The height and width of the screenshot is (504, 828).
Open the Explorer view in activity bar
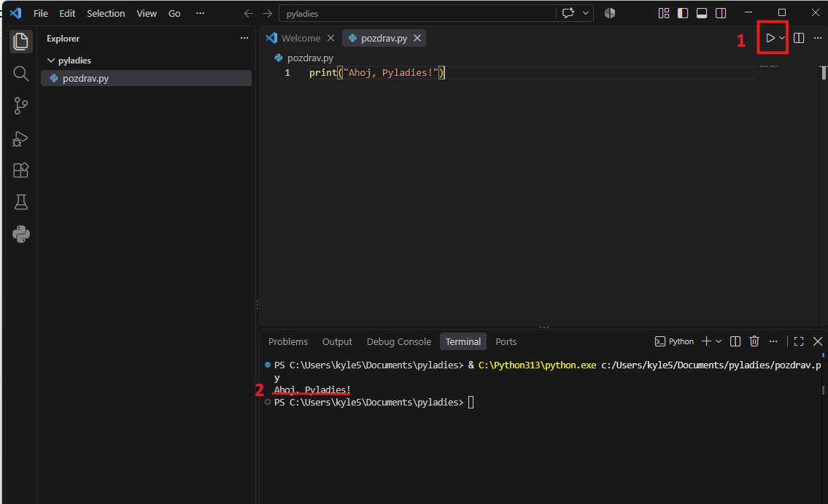(x=20, y=41)
